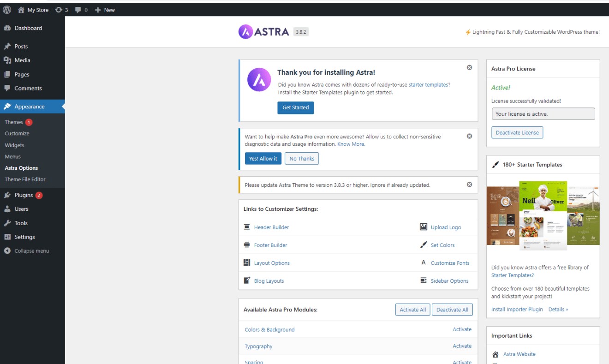Viewport: 609px width, 364px height.
Task: Click the Astra logo in header
Action: [264, 32]
